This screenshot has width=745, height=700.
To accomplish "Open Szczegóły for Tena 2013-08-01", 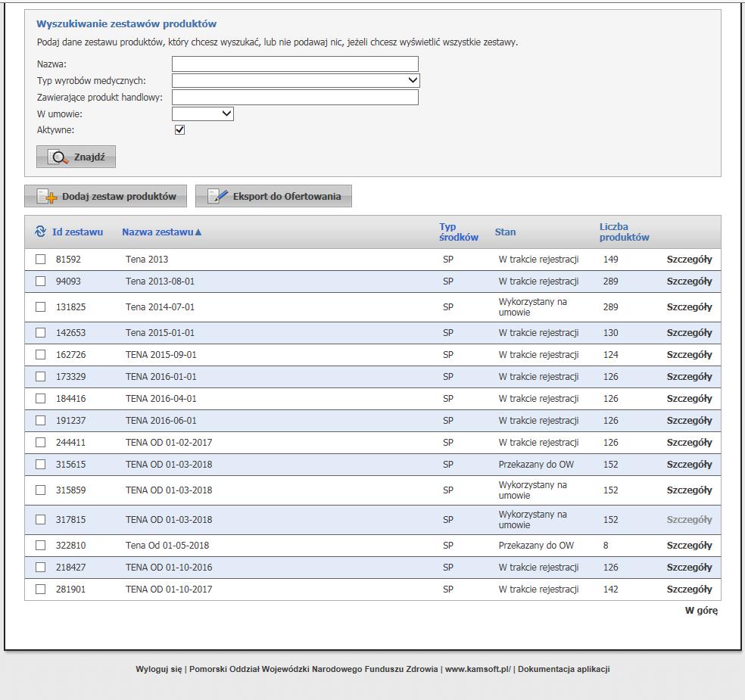I will point(689,282).
